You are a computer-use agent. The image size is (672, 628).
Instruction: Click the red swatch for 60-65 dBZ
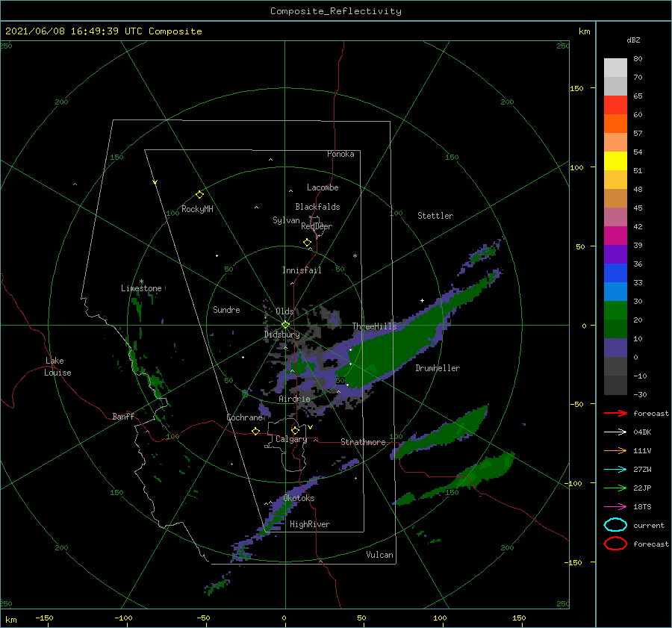click(x=615, y=105)
